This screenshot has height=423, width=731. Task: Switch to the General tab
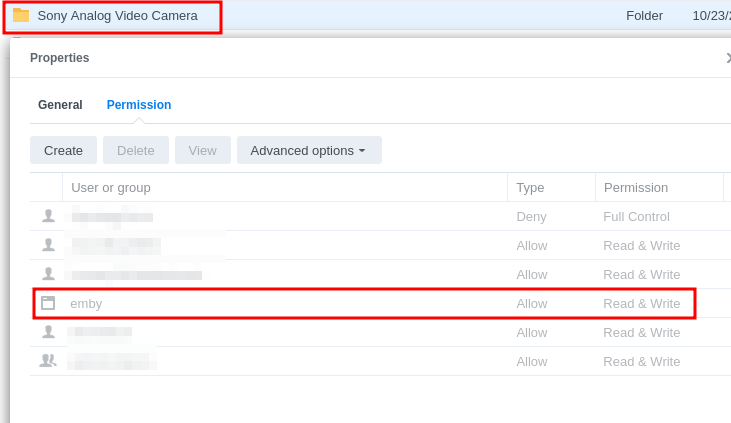(x=60, y=105)
